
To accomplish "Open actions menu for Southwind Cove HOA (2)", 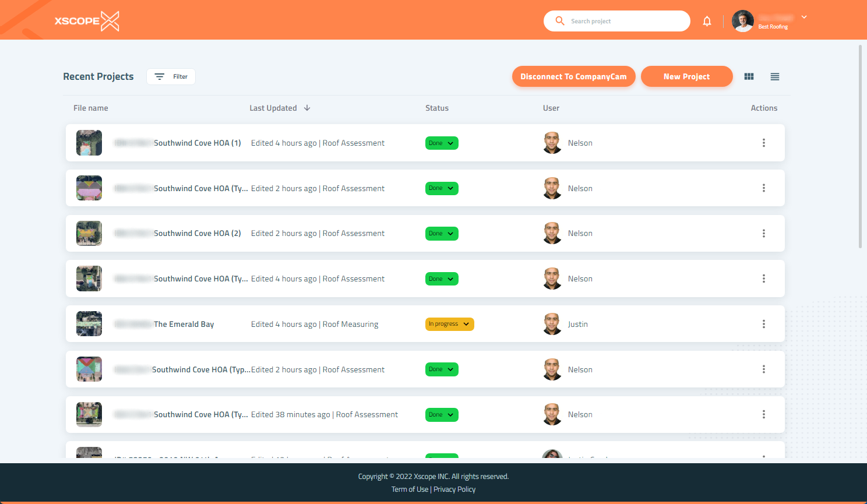I will point(763,234).
